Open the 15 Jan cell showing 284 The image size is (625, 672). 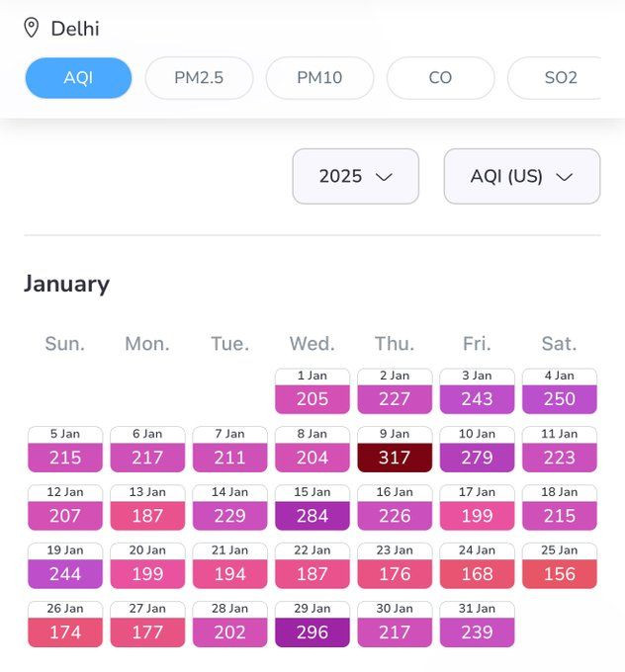coord(312,507)
